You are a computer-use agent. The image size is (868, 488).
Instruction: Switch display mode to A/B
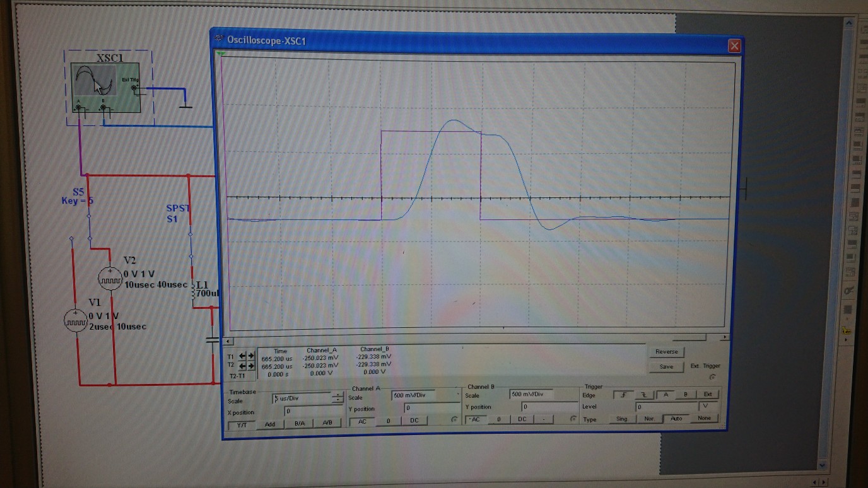[x=327, y=423]
